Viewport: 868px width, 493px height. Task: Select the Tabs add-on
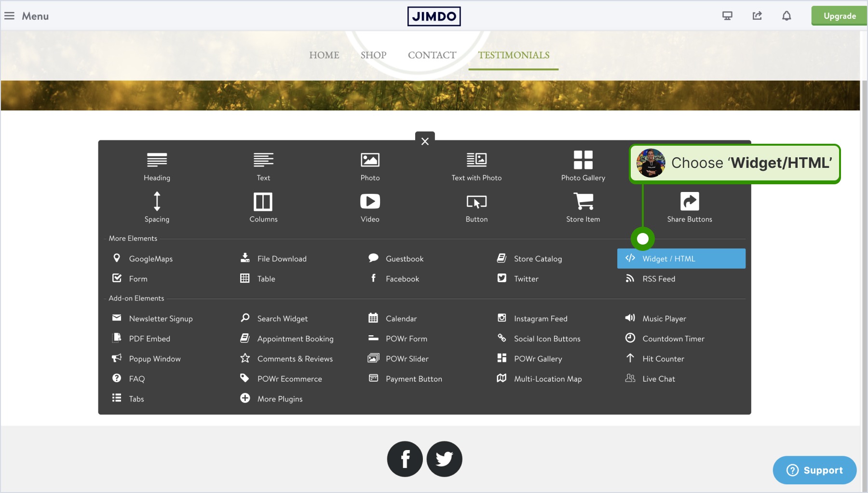tap(128, 398)
